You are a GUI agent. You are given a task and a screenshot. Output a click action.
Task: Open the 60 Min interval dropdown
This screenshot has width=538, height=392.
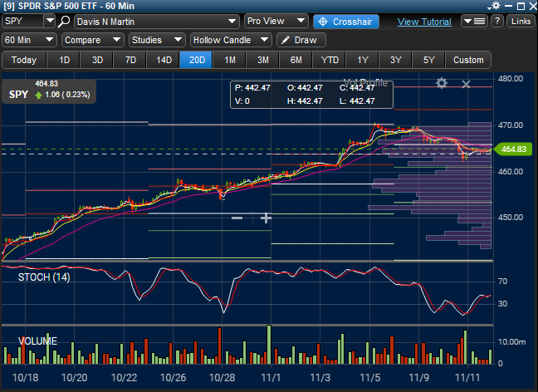(30, 40)
